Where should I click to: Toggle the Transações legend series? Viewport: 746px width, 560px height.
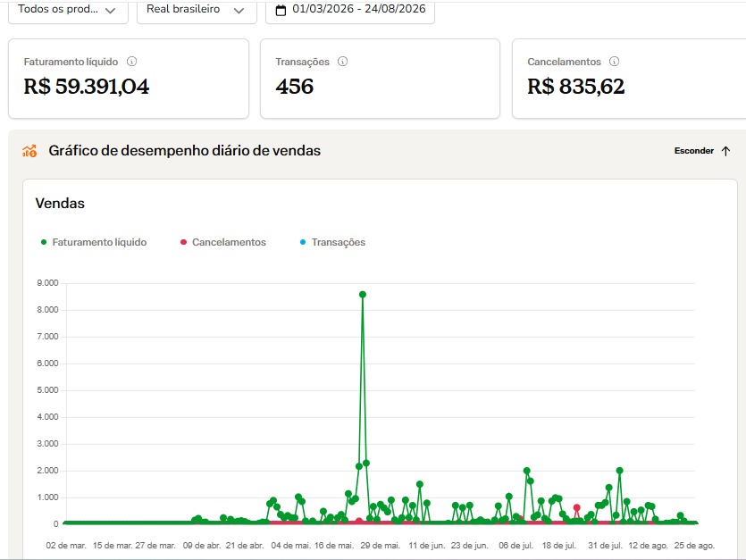(x=332, y=242)
